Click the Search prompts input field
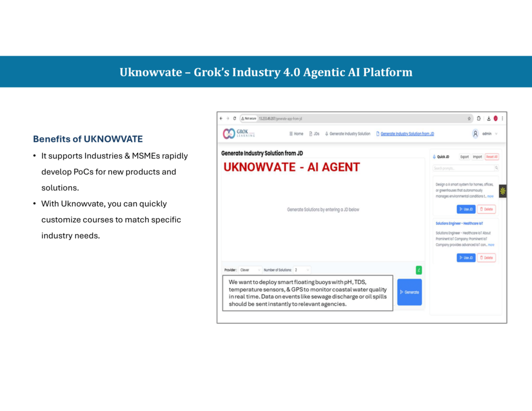 tap(462, 168)
